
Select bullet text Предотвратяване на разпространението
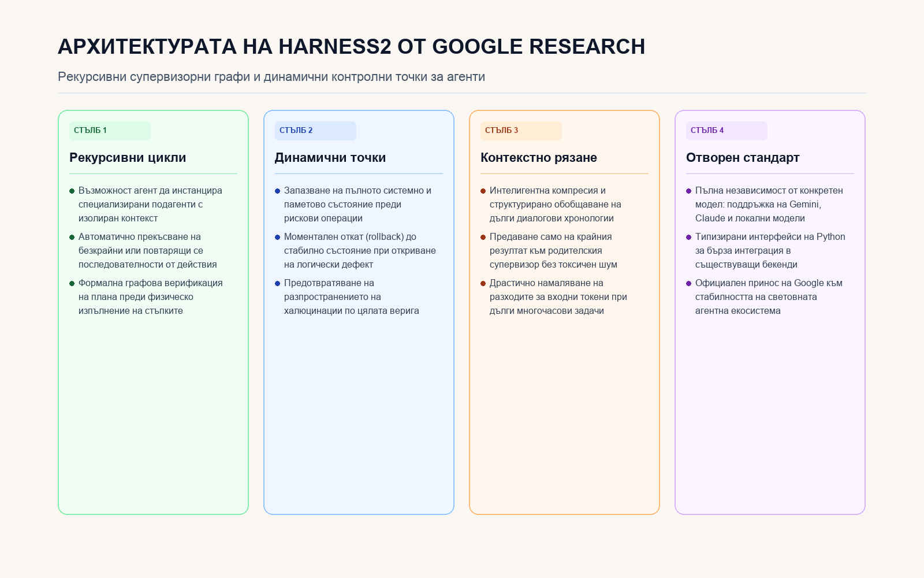coord(352,297)
